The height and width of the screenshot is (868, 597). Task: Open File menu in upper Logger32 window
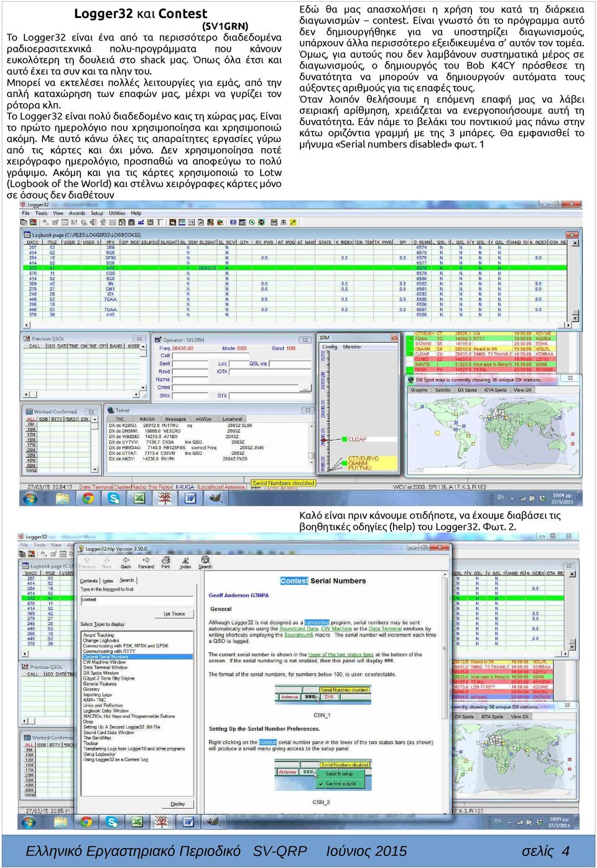pos(26,213)
